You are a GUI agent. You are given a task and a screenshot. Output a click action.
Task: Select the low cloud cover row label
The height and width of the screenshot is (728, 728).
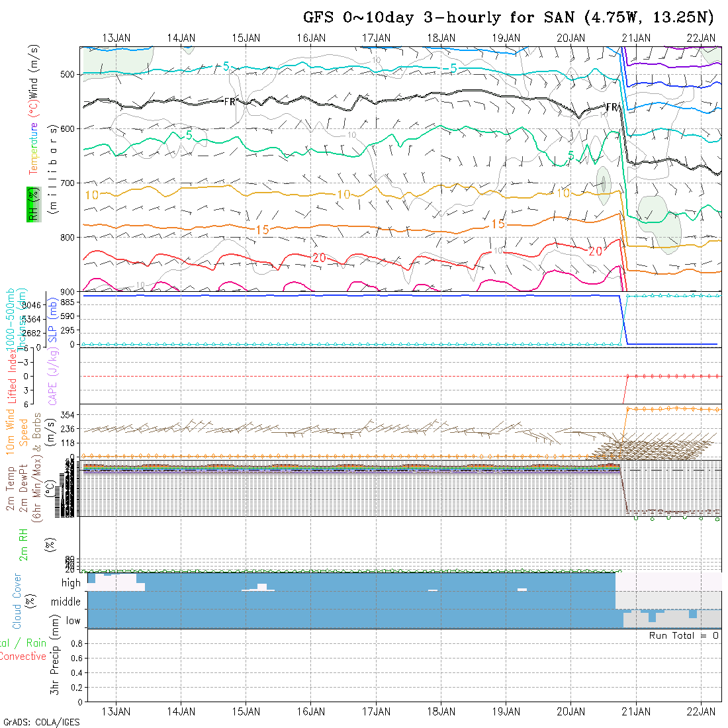[73, 621]
